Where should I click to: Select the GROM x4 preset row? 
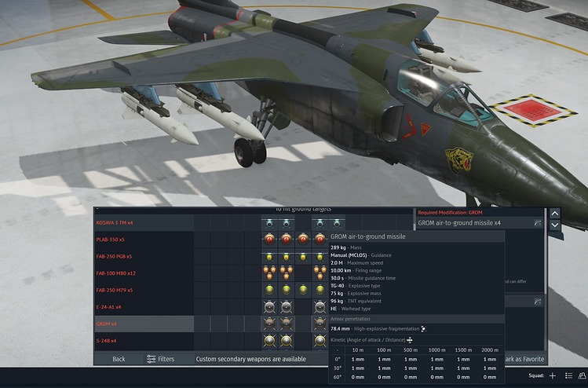point(144,324)
